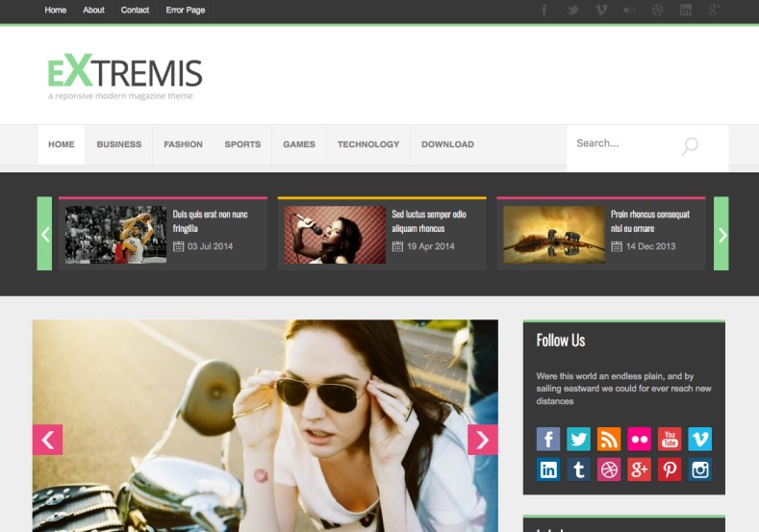Click Facebook tile in Follow Us widget
The image size is (759, 532).
coord(548,439)
